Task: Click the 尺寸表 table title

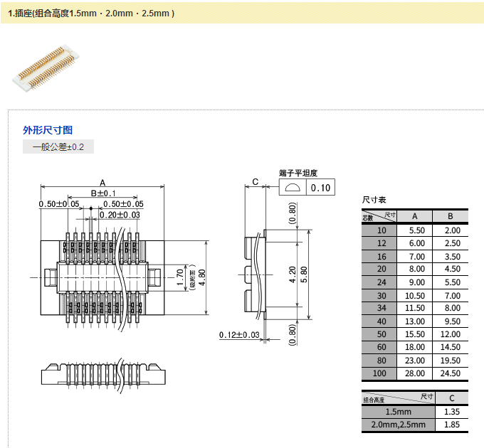Action: 374,201
